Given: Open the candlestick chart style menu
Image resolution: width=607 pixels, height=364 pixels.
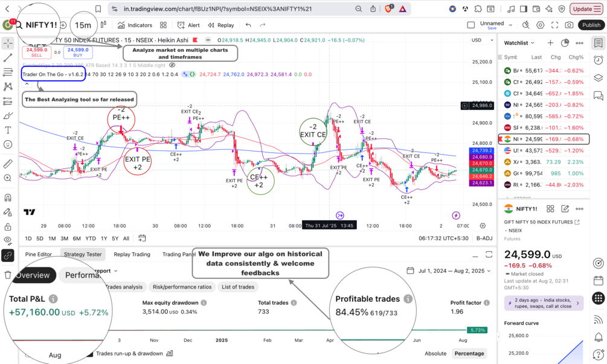Looking at the screenshot, I should coord(103,25).
